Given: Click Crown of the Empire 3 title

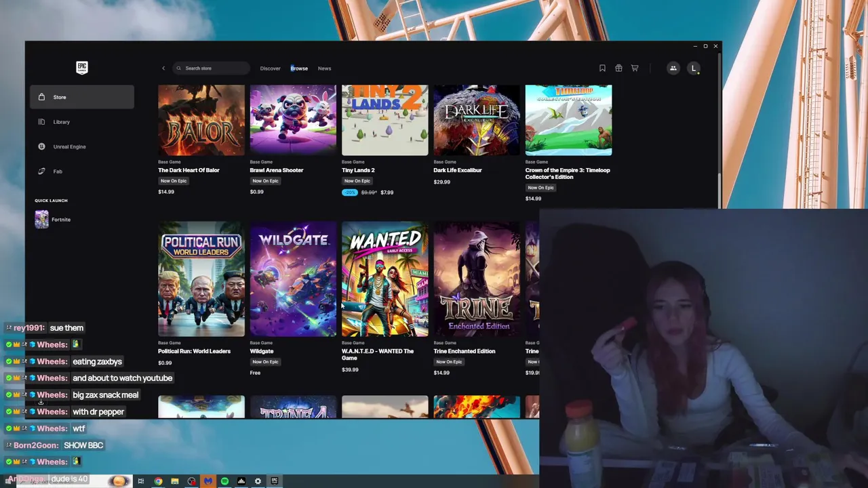Looking at the screenshot, I should click(x=568, y=174).
